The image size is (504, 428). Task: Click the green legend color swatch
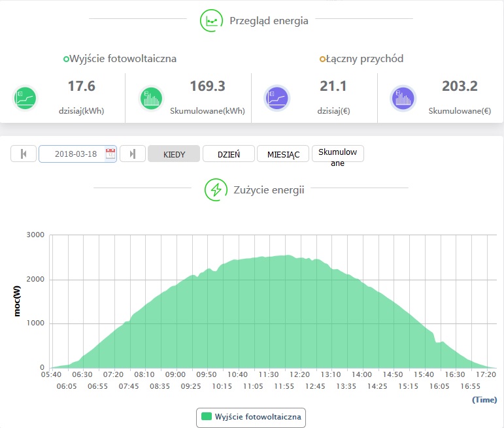pyautogui.click(x=207, y=416)
